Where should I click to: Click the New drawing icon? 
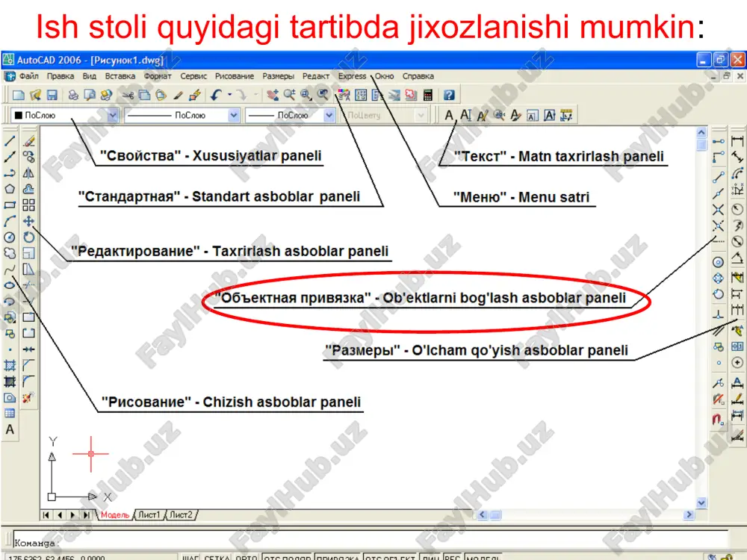pos(19,96)
